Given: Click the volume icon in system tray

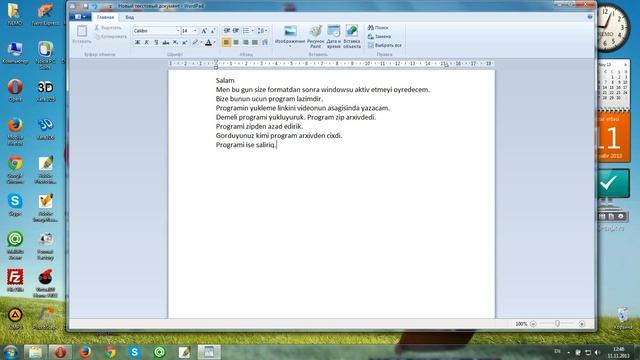Looking at the screenshot, I should tap(598, 352).
